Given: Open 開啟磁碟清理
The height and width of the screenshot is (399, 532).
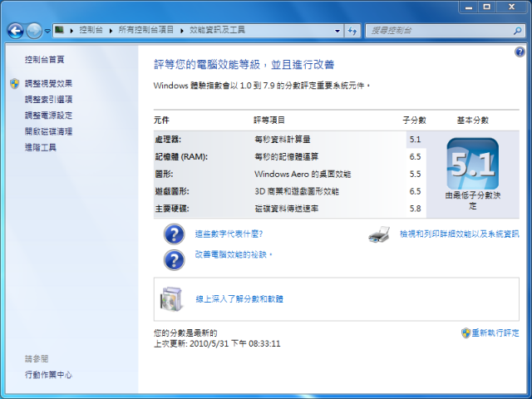Looking at the screenshot, I should click(x=48, y=131).
